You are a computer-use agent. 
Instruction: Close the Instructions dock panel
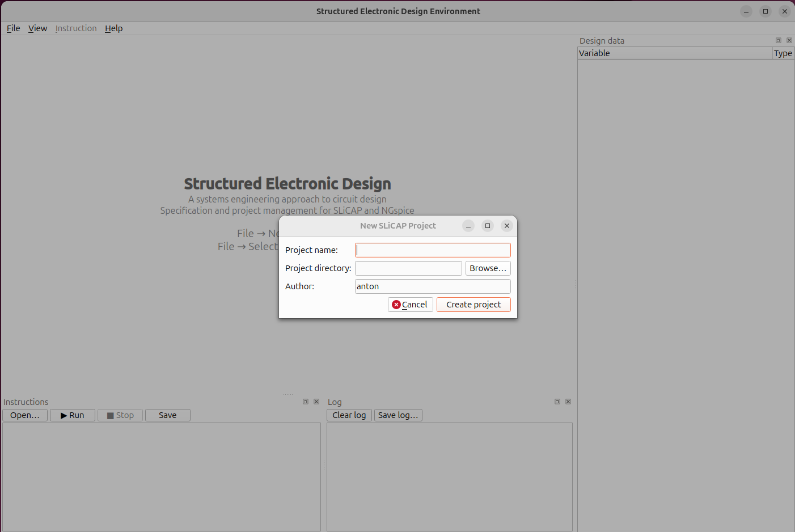point(316,402)
